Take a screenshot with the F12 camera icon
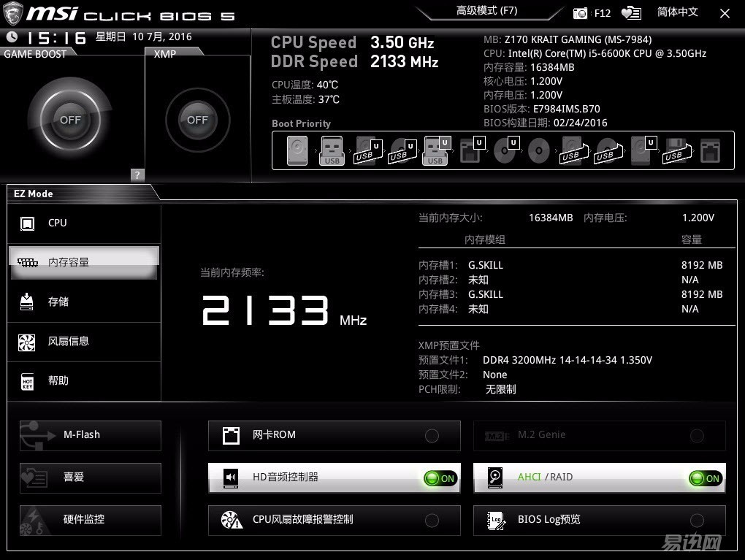Viewport: 745px width, 560px height. pos(580,13)
